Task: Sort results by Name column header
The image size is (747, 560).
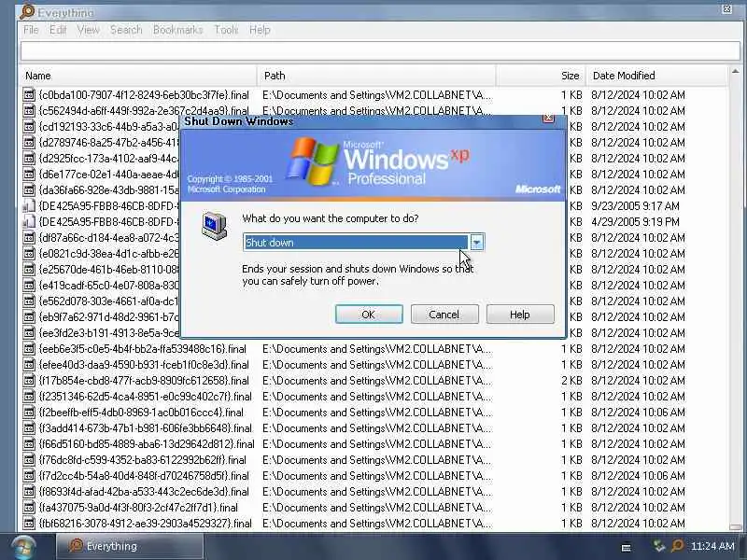Action: coord(138,76)
